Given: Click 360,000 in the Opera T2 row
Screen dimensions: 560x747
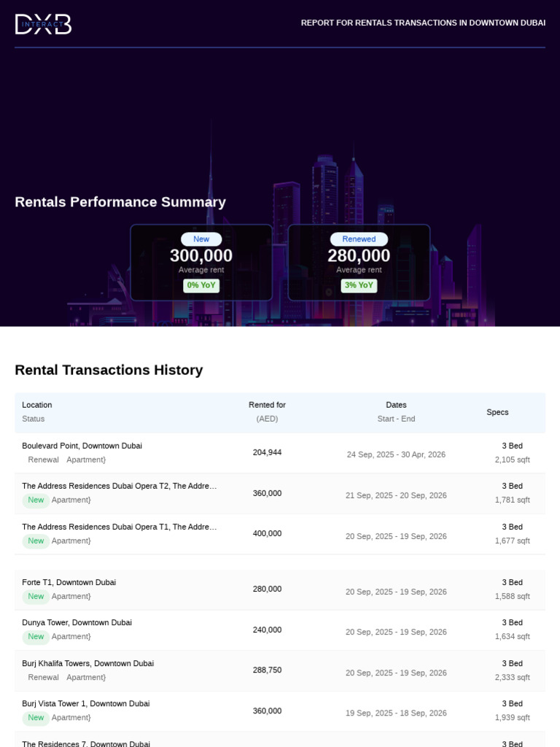Looking at the screenshot, I should point(267,494).
